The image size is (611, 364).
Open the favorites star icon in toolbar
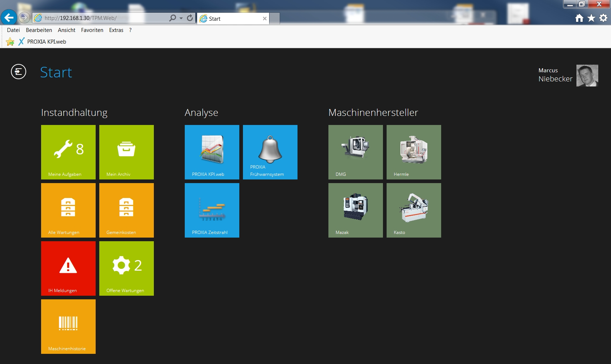[591, 18]
